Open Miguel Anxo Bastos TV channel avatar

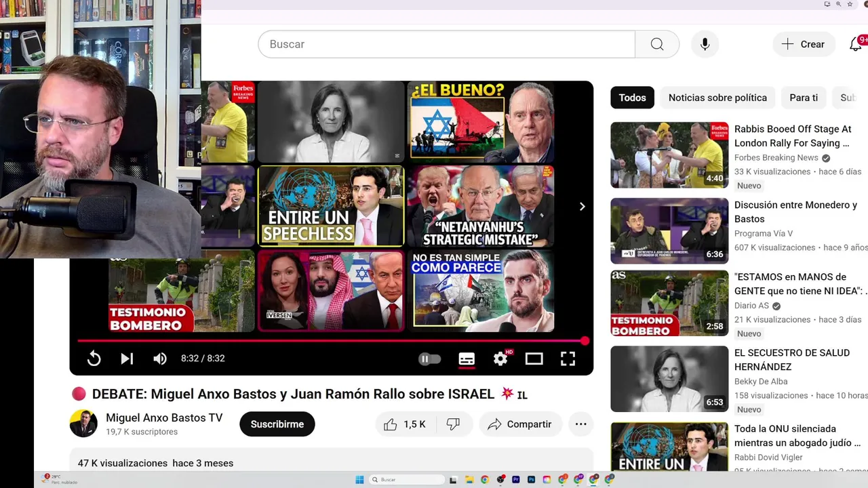tap(83, 424)
